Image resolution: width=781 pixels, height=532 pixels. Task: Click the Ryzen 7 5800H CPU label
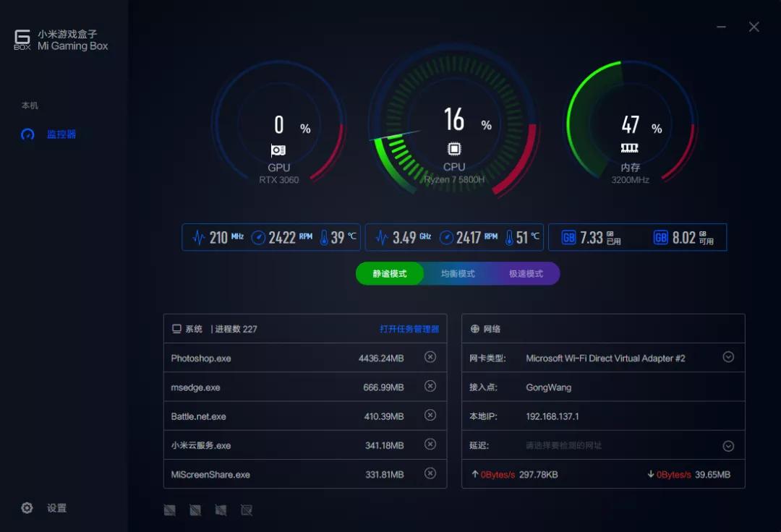tap(453, 179)
